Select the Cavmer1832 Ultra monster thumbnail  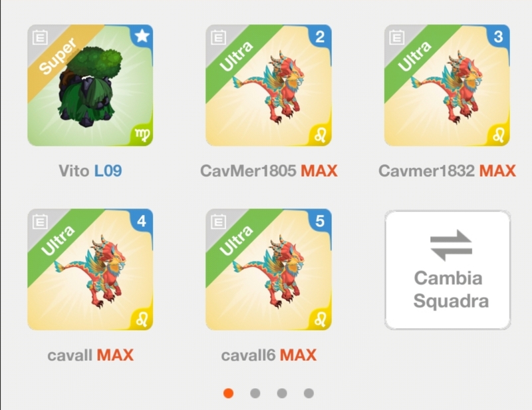[x=447, y=85]
